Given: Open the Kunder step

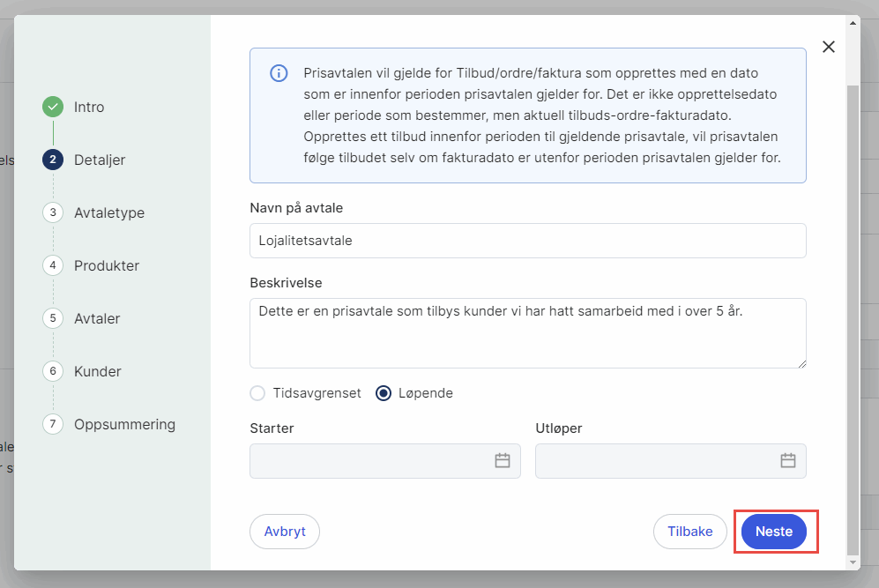Looking at the screenshot, I should click(x=98, y=371).
